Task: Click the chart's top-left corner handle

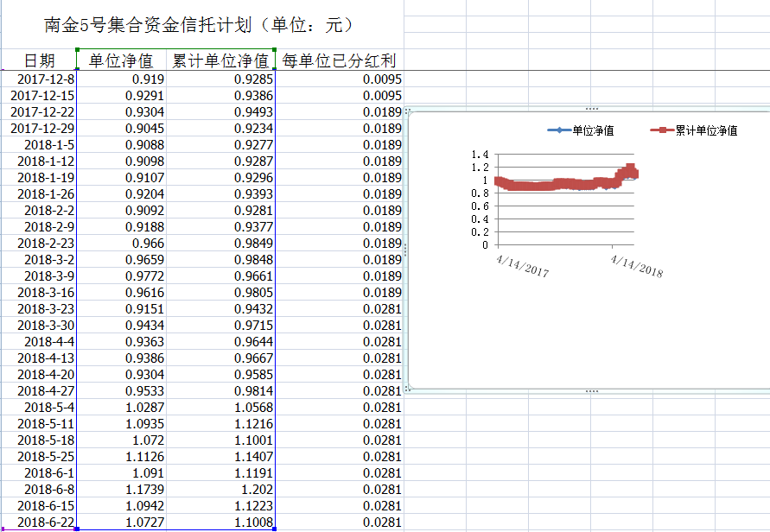Action: point(406,110)
